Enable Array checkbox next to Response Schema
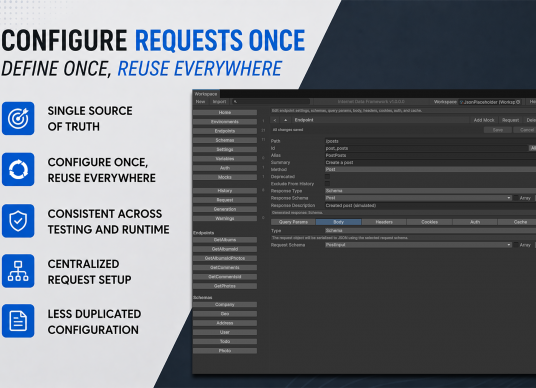Image resolution: width=536 pixels, height=388 pixels. pyautogui.click(x=516, y=198)
